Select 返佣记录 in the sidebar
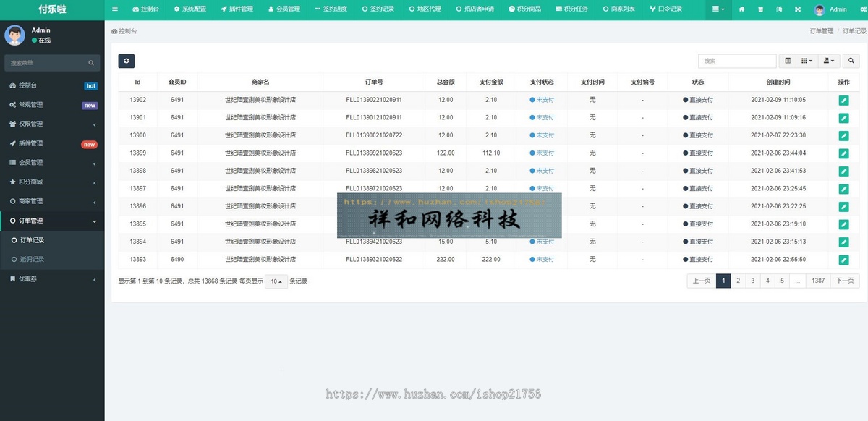This screenshot has height=421, width=868. point(52,259)
